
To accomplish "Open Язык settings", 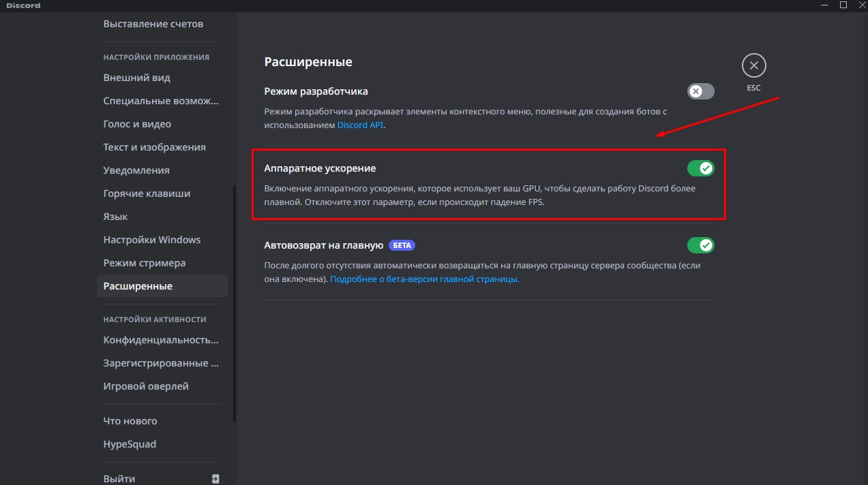I will [115, 217].
